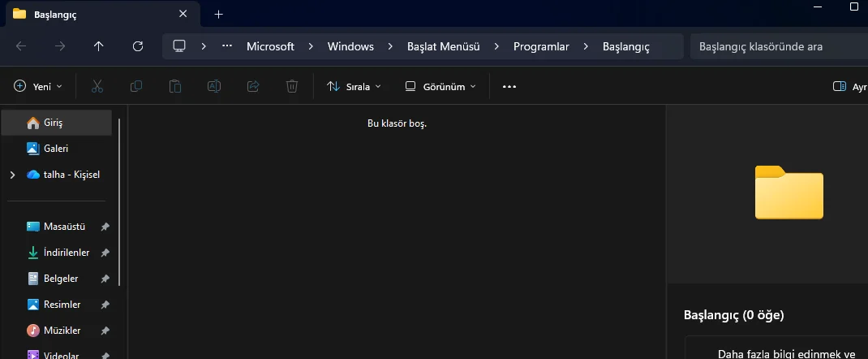This screenshot has height=359, width=868.
Task: Navigate to Windows in breadcrumb
Action: (350, 46)
